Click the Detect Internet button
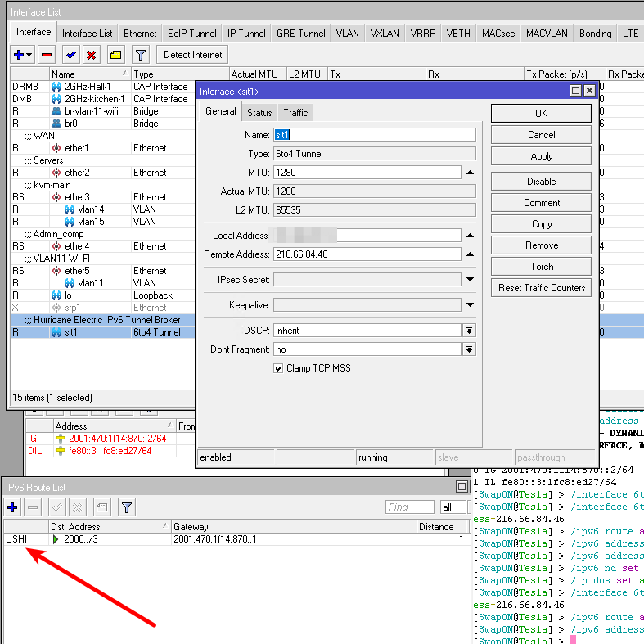 pyautogui.click(x=192, y=55)
